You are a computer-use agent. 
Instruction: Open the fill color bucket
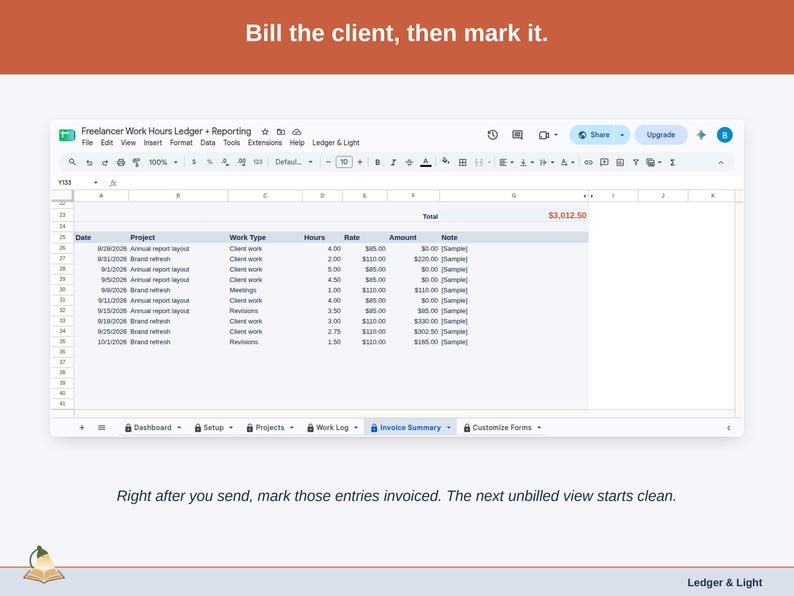(446, 162)
